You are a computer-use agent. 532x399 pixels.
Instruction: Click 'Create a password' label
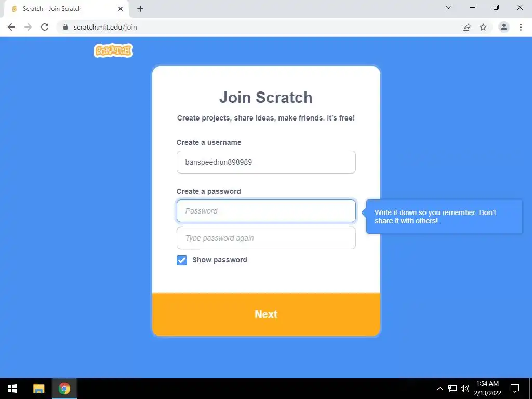(209, 191)
